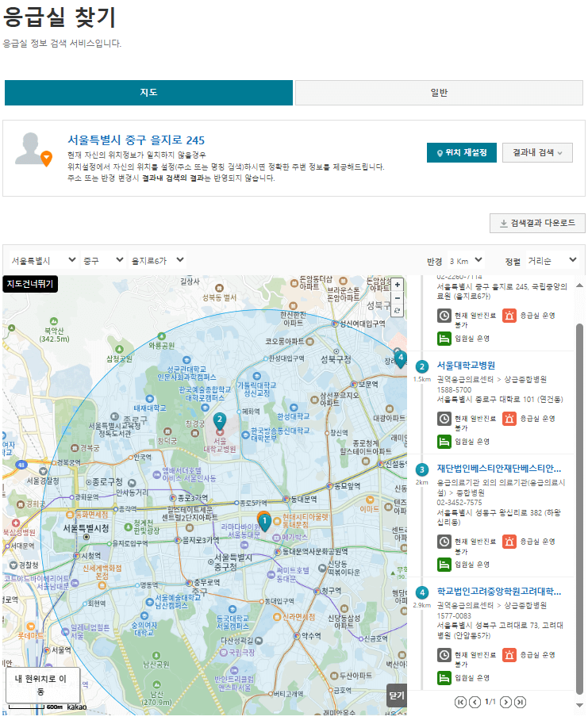Screen dimensions: 588x728
Task: Click the 1.5km distance label
Action: click(x=421, y=379)
